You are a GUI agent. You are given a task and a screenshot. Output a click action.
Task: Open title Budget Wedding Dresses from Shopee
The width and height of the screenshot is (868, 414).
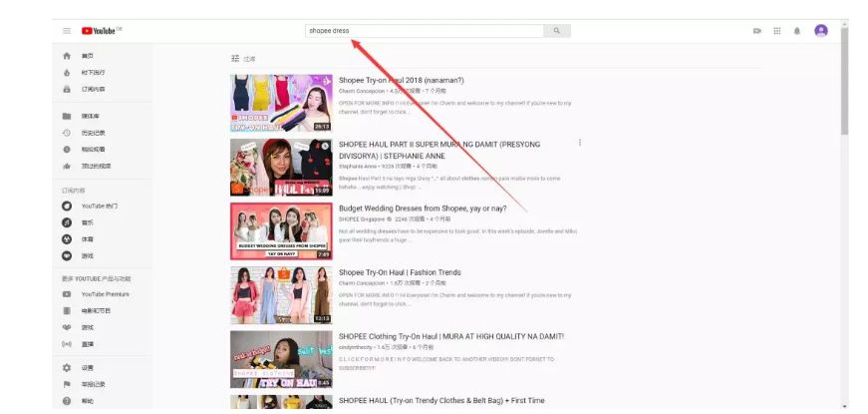423,208
